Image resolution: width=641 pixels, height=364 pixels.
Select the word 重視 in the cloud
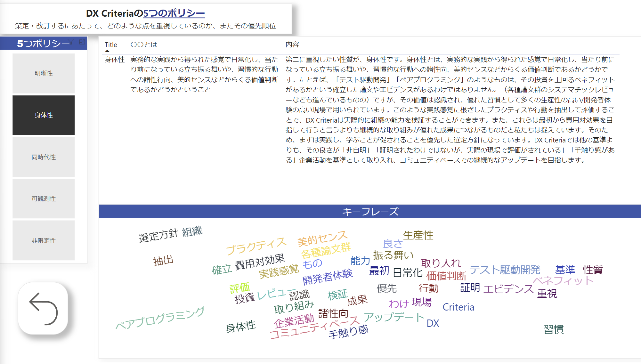pyautogui.click(x=547, y=293)
